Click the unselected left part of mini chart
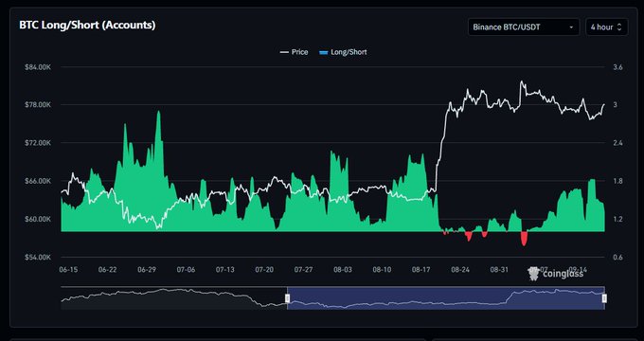This screenshot has width=644, height=341. pos(173,298)
